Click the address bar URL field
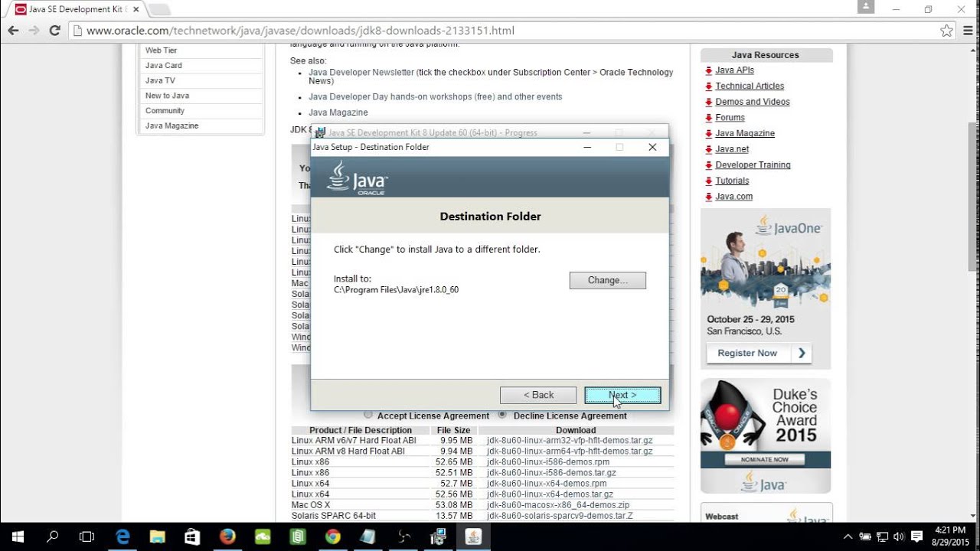Viewport: 980px width, 551px height. coord(505,31)
